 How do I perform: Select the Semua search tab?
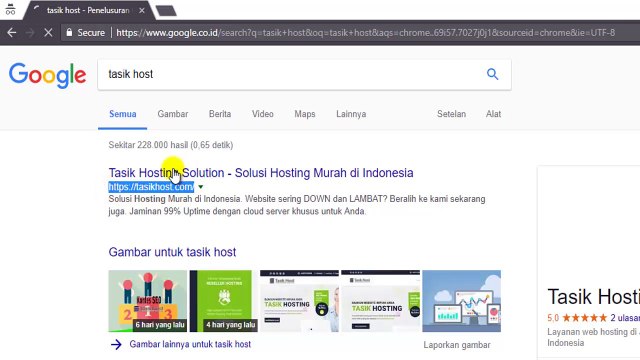click(x=122, y=114)
